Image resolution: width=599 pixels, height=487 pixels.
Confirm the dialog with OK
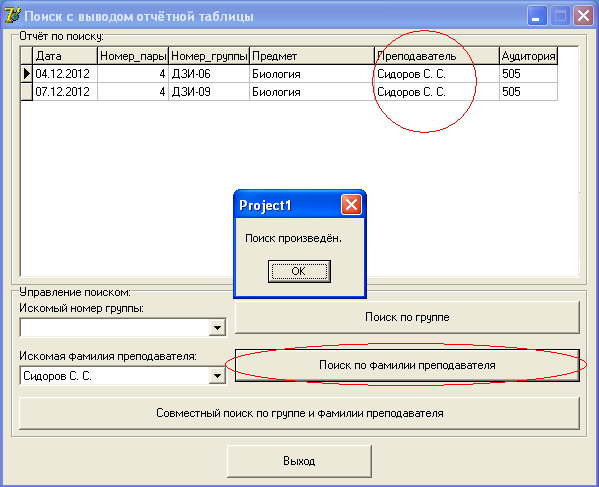tap(299, 272)
